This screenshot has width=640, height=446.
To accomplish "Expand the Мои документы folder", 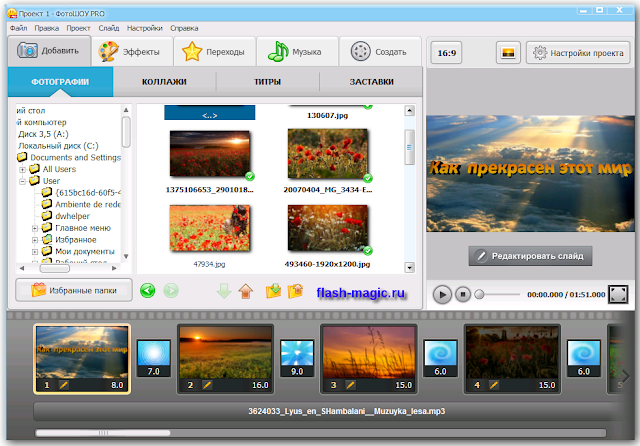I will tap(35, 252).
